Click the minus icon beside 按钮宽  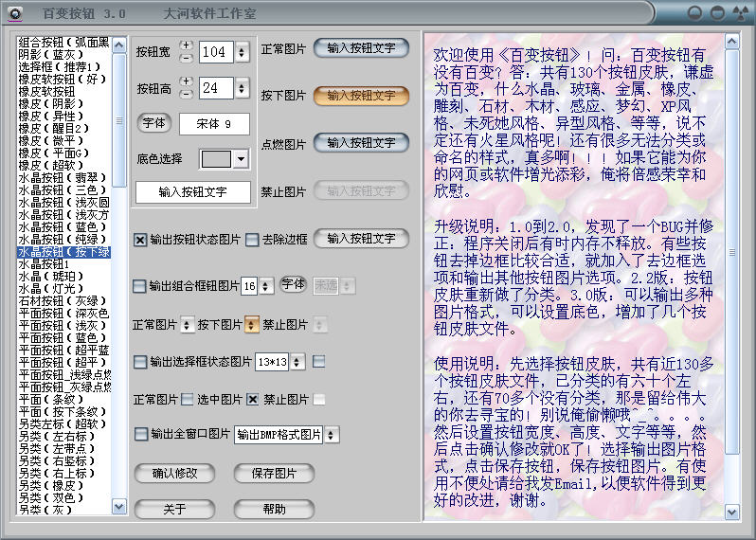(186, 58)
